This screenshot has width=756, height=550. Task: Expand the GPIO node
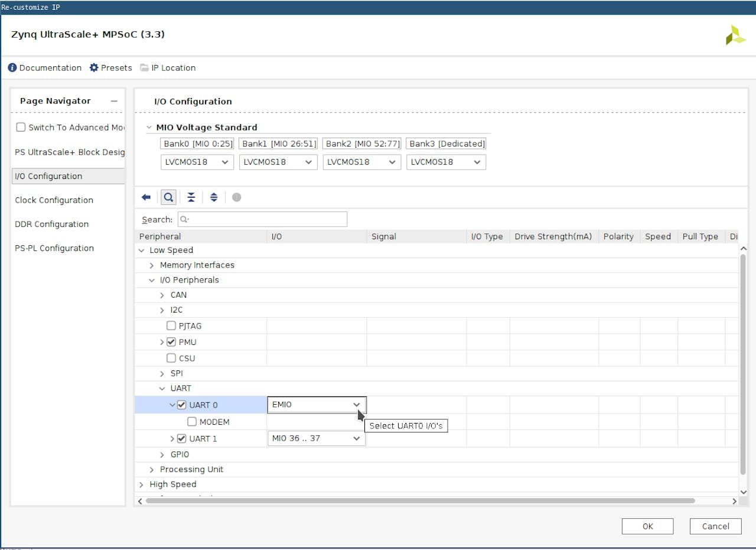162,454
